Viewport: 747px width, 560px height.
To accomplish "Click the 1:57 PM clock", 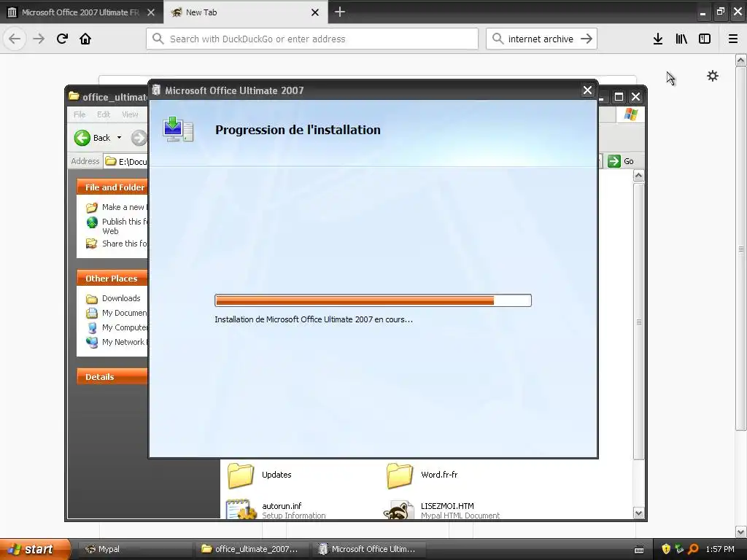I will [x=720, y=549].
